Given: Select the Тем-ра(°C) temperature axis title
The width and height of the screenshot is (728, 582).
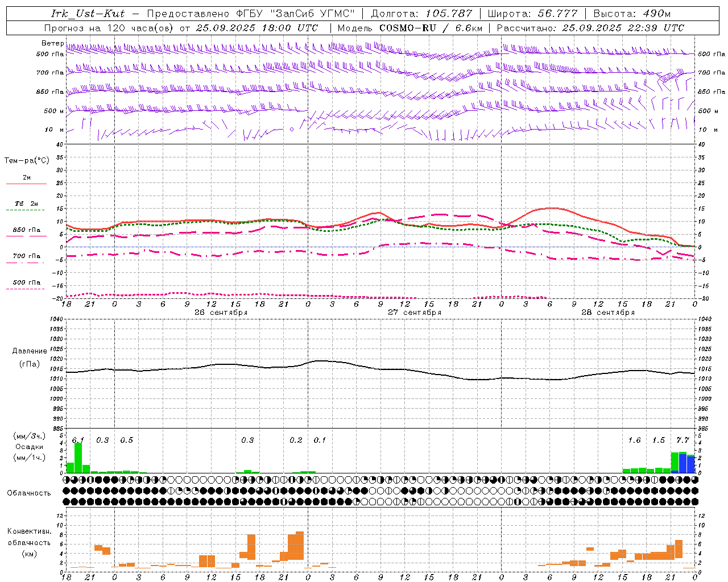Looking at the screenshot, I should click(27, 161).
